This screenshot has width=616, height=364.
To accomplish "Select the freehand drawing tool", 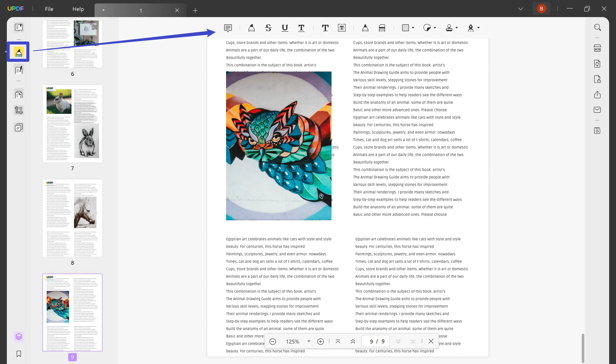I will 364,27.
